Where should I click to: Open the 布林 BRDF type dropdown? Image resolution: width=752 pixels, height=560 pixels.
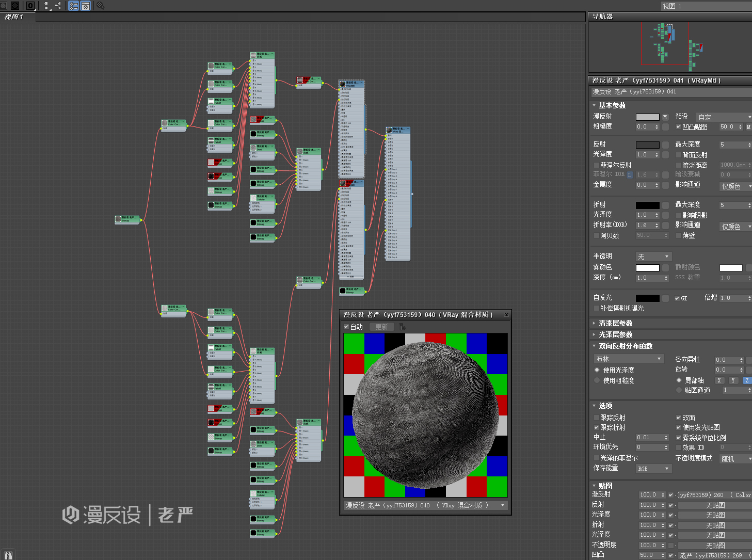click(x=628, y=359)
